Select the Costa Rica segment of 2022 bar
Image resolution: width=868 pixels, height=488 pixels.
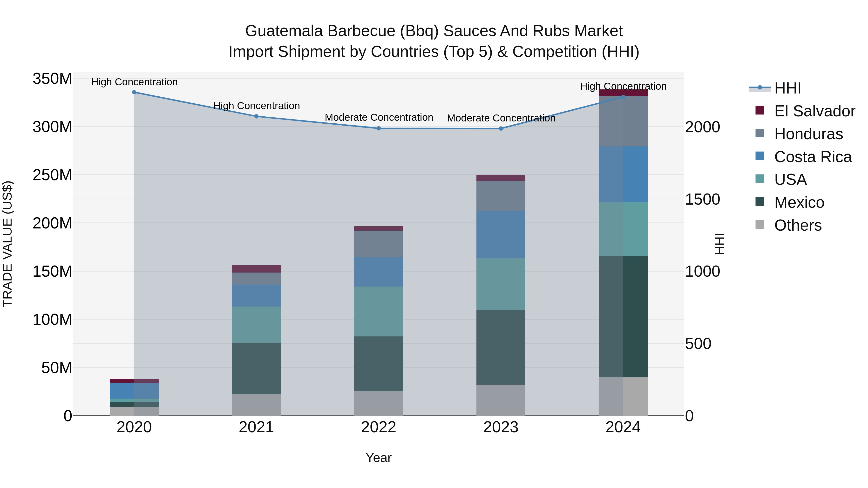pos(379,272)
